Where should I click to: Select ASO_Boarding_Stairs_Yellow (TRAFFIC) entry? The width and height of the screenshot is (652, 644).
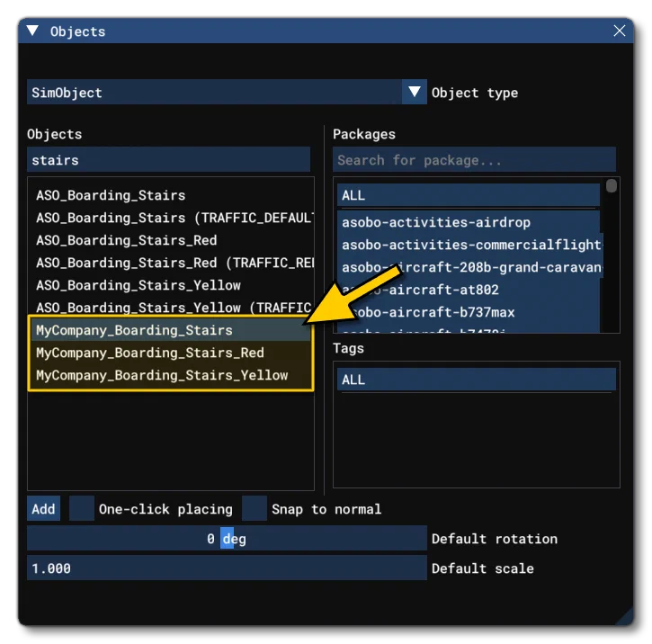point(171,308)
